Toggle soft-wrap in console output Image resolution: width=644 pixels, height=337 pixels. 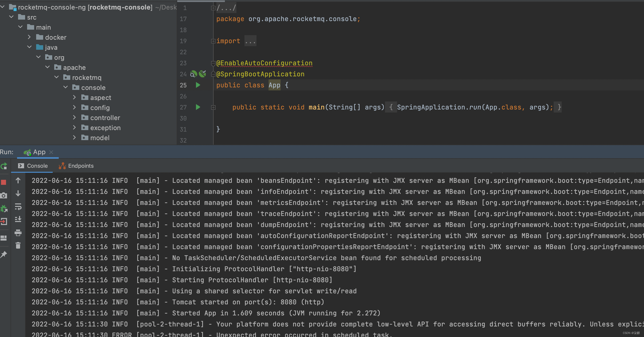[x=18, y=206]
